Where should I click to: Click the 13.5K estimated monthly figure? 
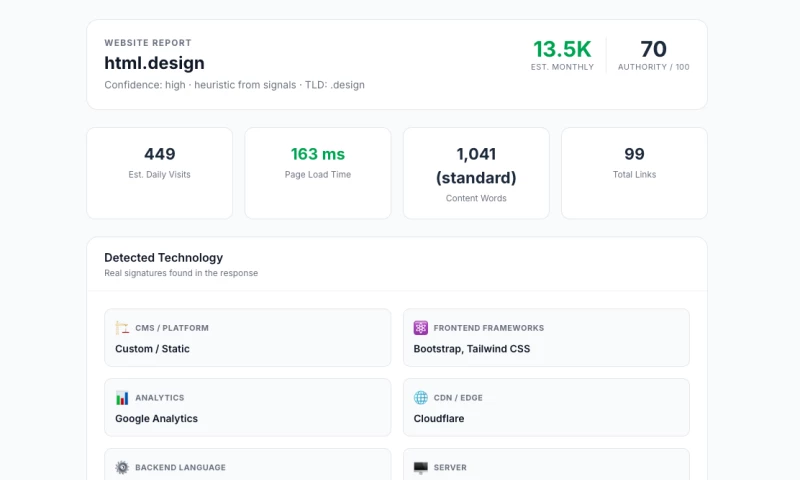click(x=562, y=49)
